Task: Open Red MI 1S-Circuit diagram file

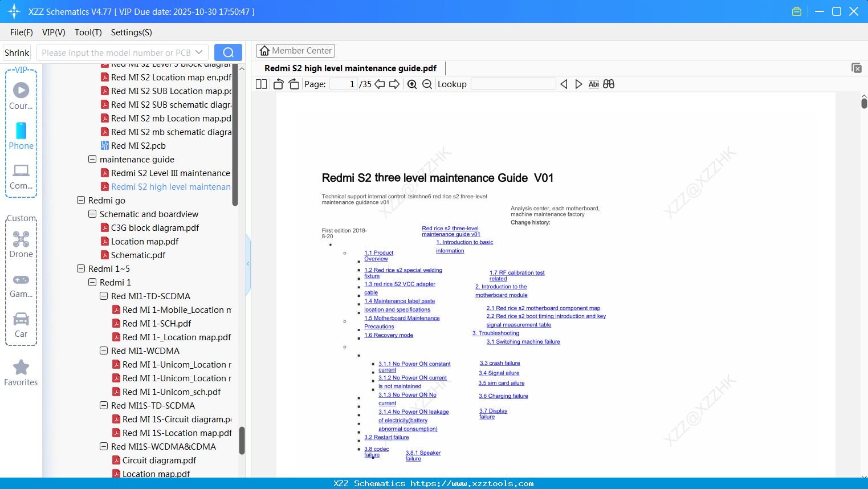Action: pos(172,419)
